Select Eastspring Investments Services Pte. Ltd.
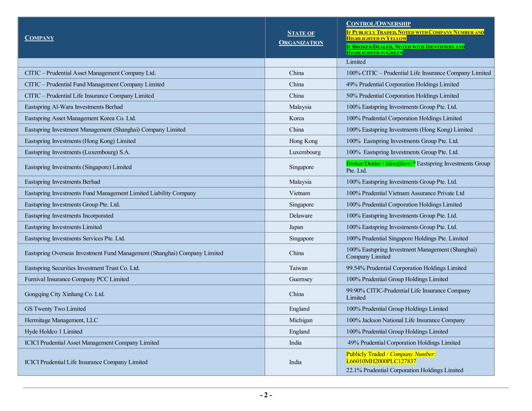The image size is (532, 411). (75, 238)
